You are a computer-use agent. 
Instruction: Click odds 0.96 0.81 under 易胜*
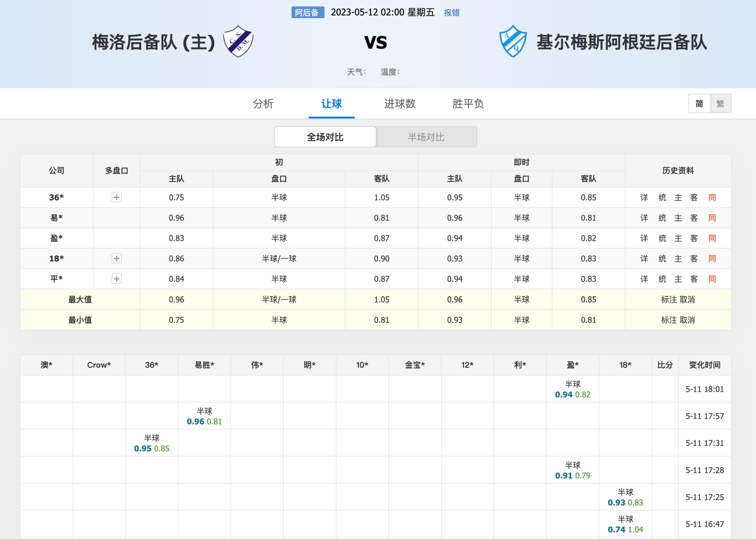click(x=204, y=422)
